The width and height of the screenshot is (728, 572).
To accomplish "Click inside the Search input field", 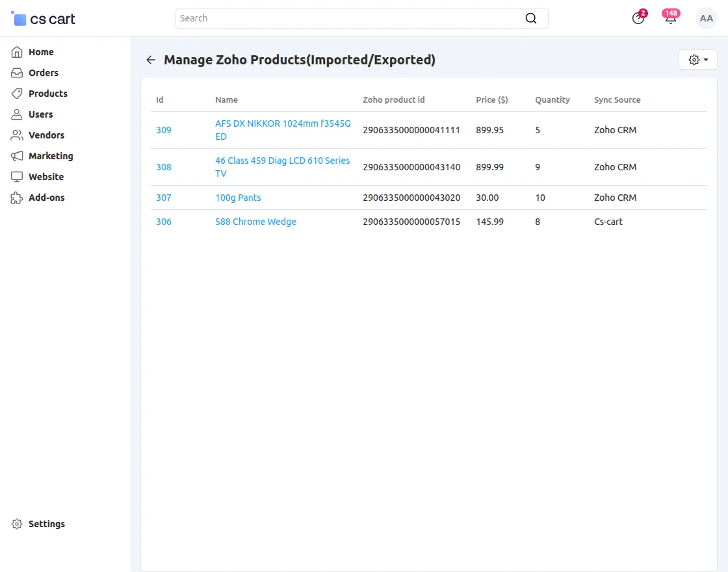I will click(x=325, y=18).
